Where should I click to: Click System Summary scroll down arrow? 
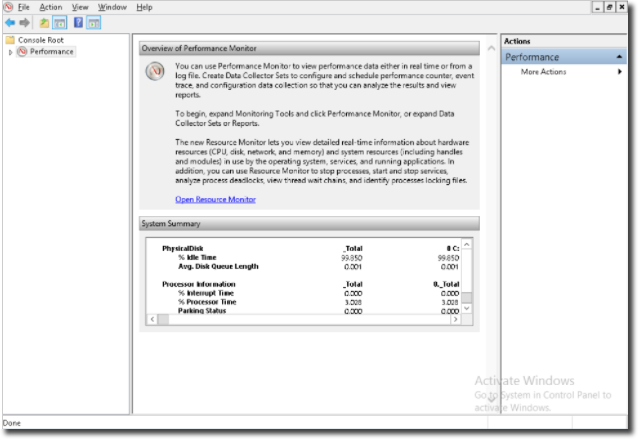click(467, 308)
